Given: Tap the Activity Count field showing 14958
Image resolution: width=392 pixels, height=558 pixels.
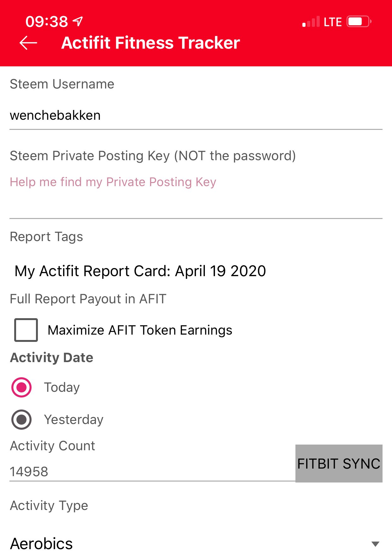Looking at the screenshot, I should coord(152,472).
